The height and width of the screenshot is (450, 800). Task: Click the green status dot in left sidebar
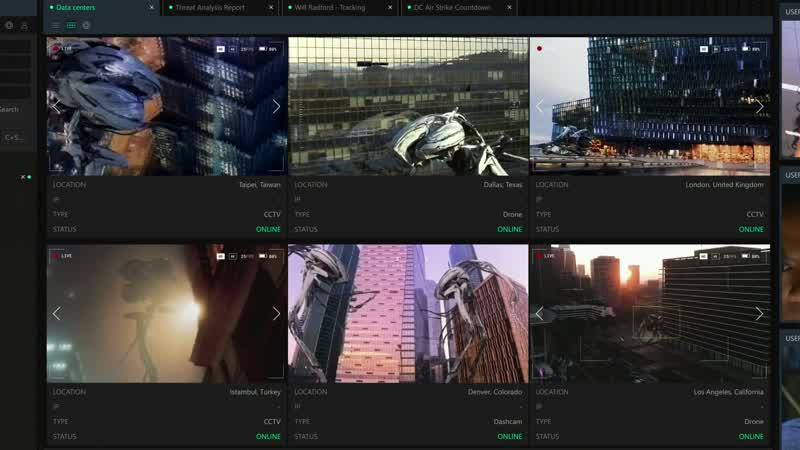coord(29,177)
